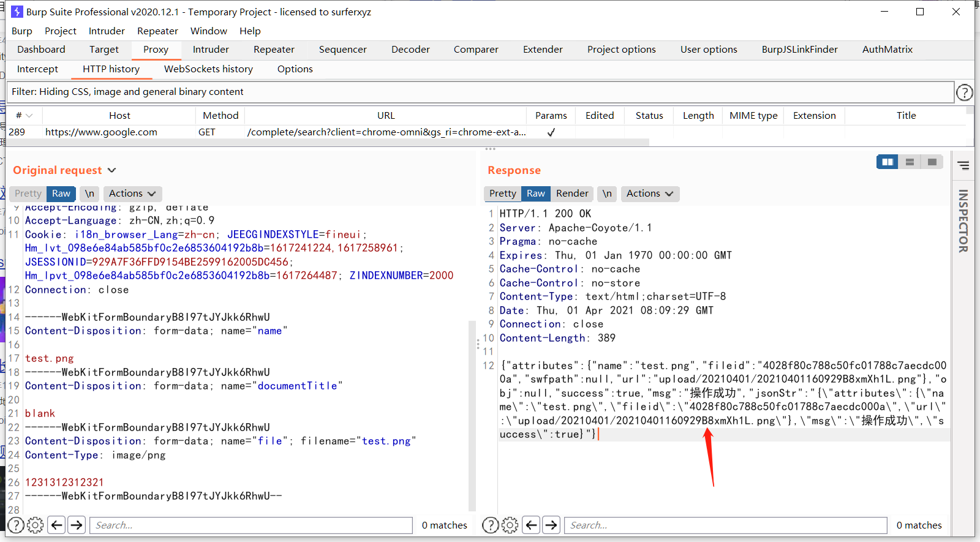Click the request pane vertical scrollbar

click(472, 416)
